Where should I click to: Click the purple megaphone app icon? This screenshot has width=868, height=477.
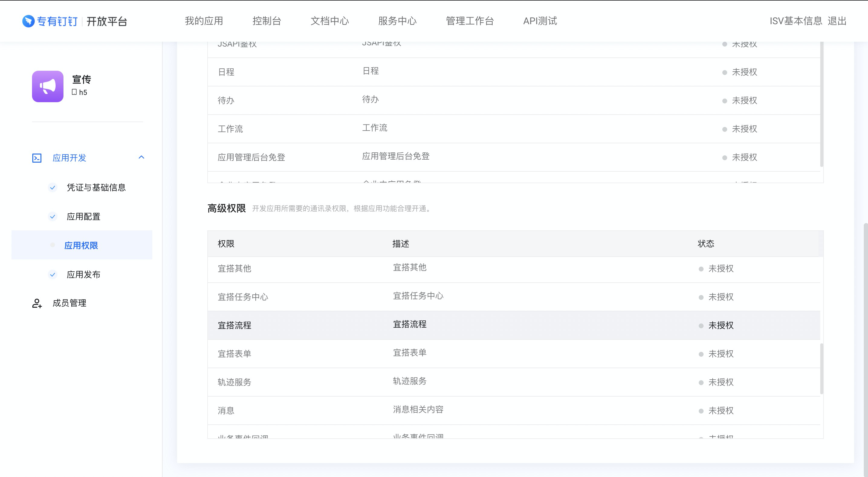47,86
